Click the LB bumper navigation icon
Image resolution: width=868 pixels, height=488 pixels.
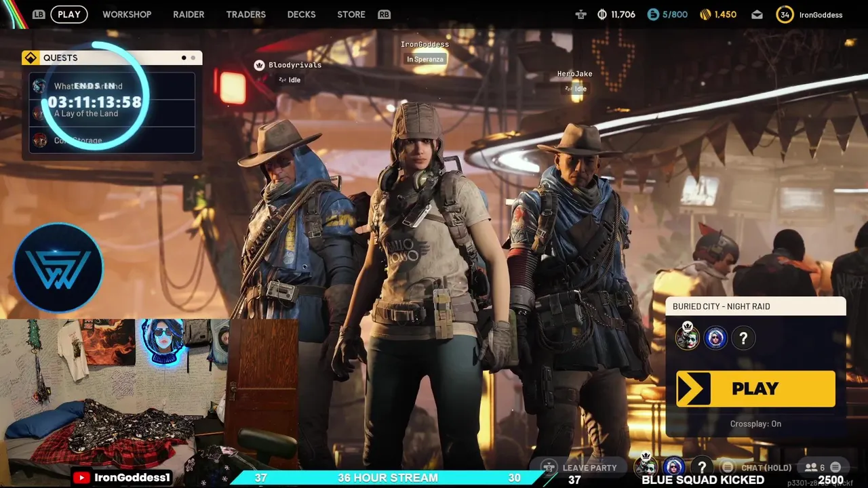tap(39, 14)
